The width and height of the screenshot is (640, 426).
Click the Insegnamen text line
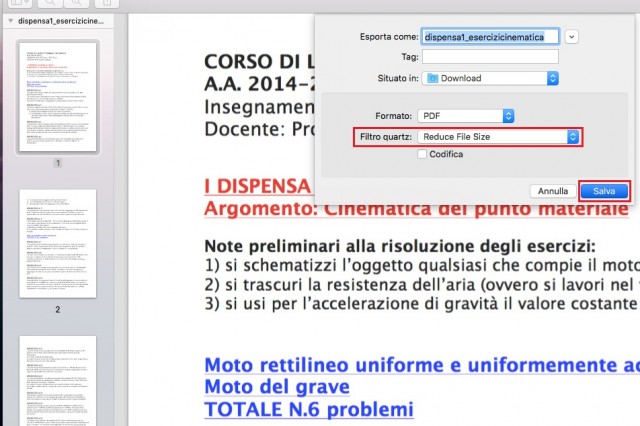click(x=260, y=107)
